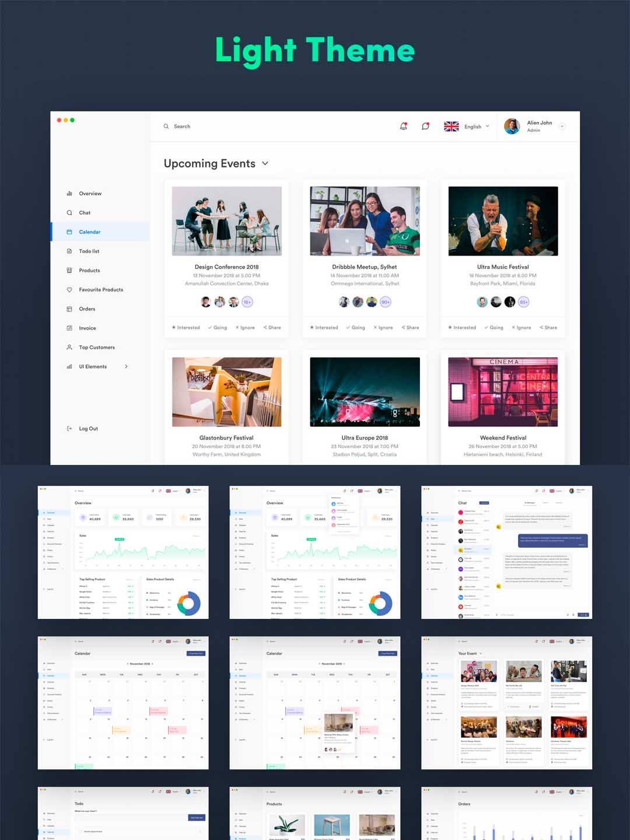The width and height of the screenshot is (630, 840).
Task: Click the Log Out icon
Action: click(x=69, y=429)
